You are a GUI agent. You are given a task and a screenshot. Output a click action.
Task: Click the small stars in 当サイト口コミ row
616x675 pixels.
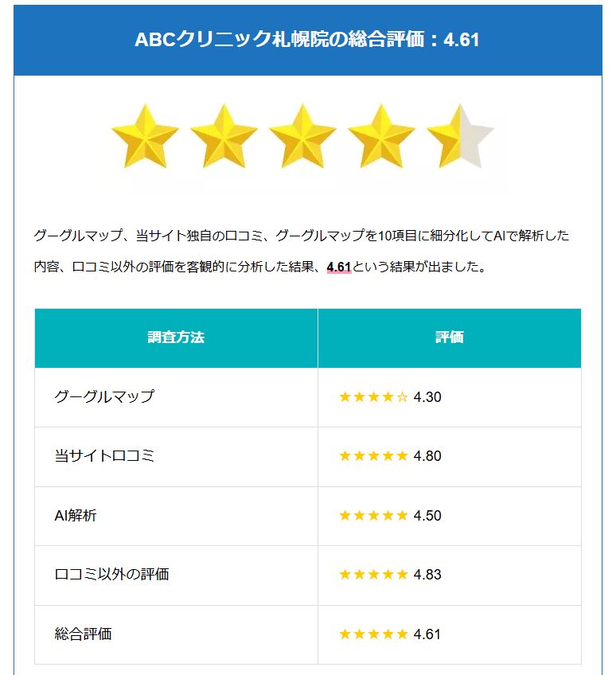click(x=373, y=456)
